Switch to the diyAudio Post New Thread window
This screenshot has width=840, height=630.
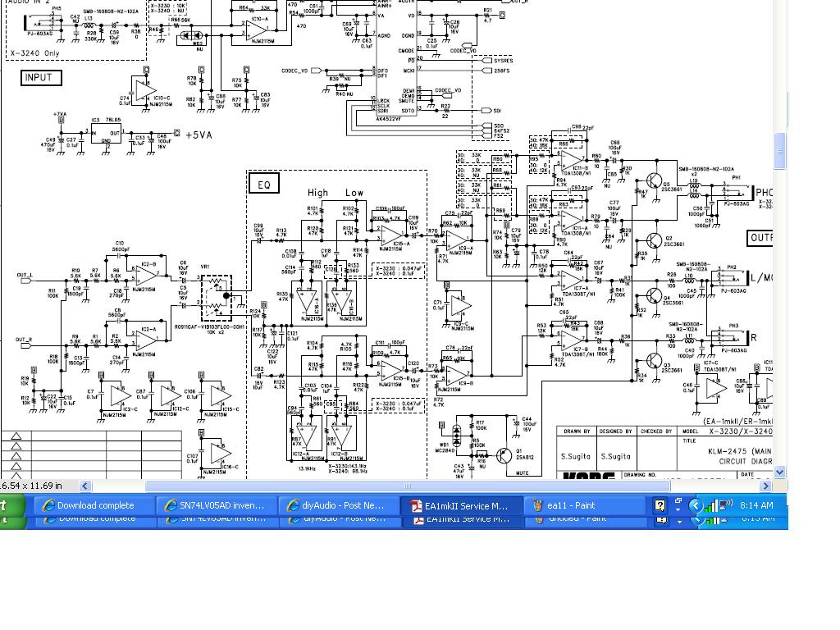pos(339,505)
